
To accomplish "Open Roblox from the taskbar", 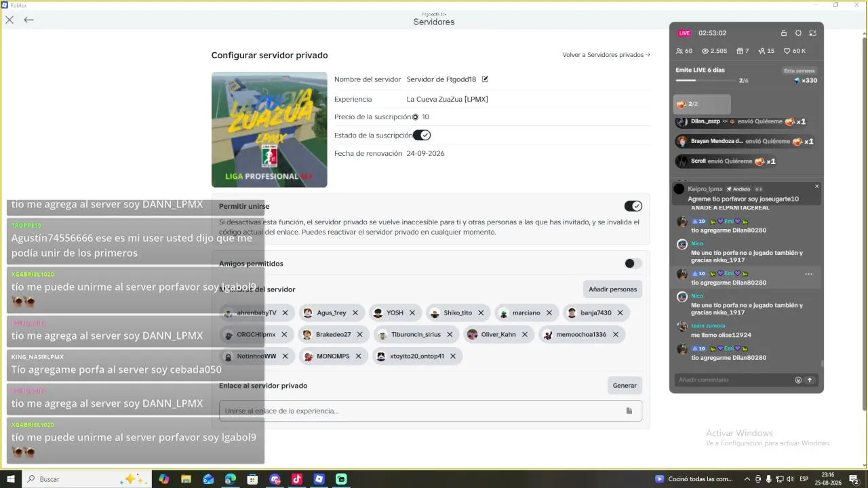I will click(x=319, y=479).
